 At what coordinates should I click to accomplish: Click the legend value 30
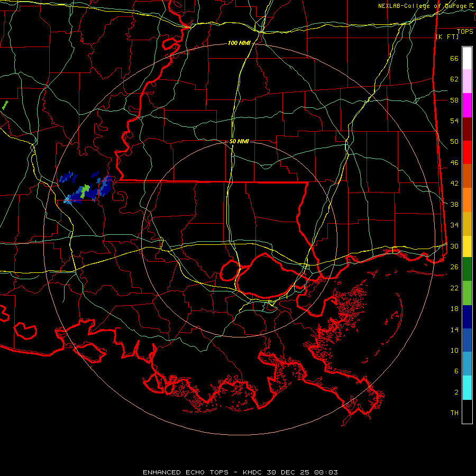point(454,246)
